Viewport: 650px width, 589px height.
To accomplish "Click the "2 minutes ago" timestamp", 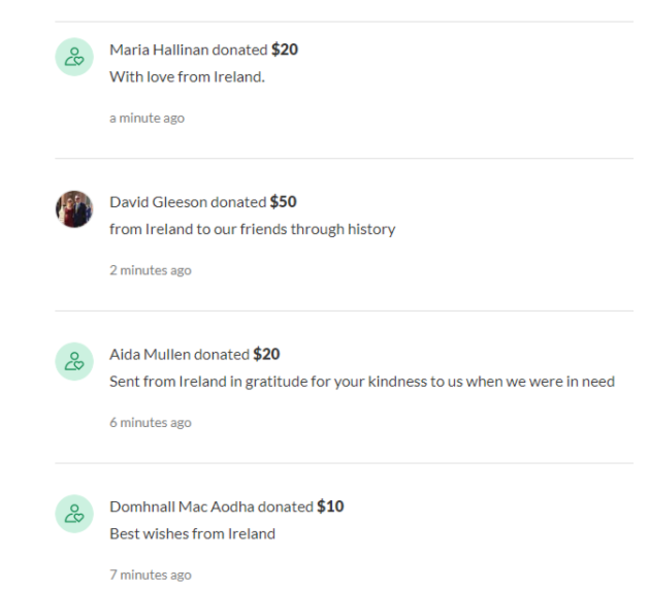I will coord(150,270).
